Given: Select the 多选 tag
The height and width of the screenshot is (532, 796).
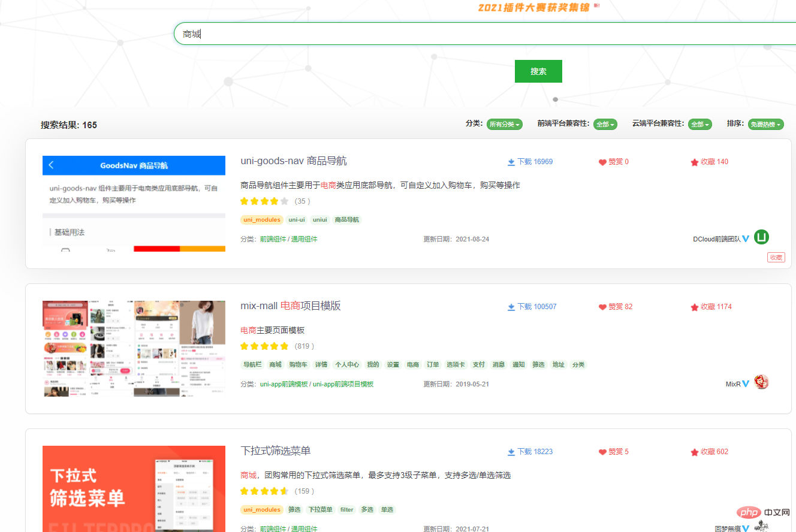Looking at the screenshot, I should point(367,510).
